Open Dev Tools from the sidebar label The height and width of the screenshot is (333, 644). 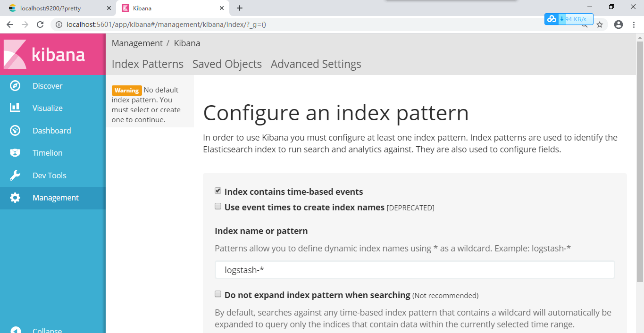(50, 175)
